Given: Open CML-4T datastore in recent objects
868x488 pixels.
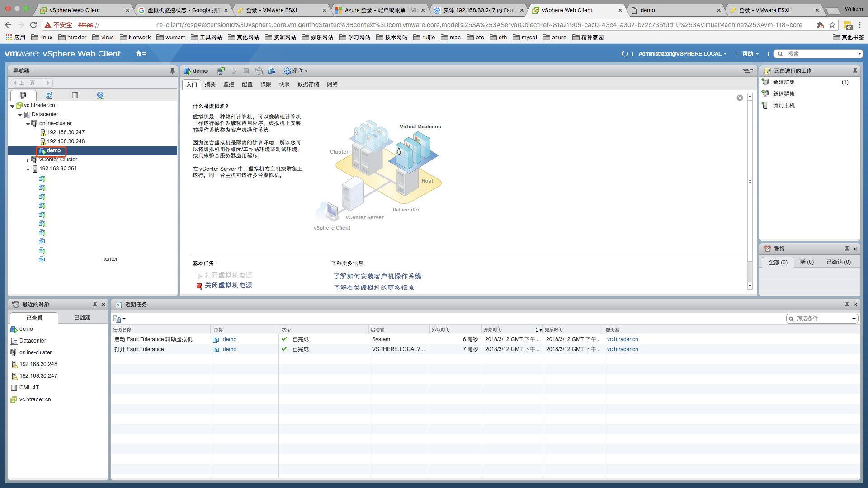Looking at the screenshot, I should click(29, 388).
